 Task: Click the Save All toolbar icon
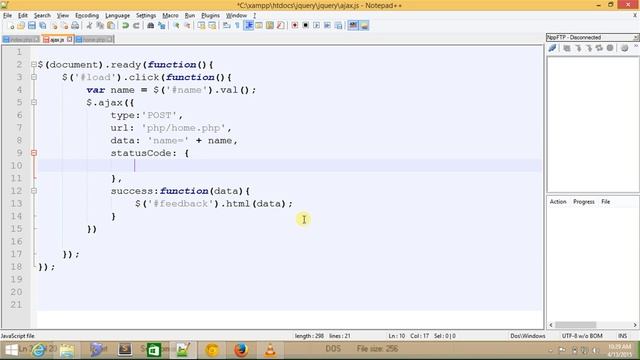42,26
